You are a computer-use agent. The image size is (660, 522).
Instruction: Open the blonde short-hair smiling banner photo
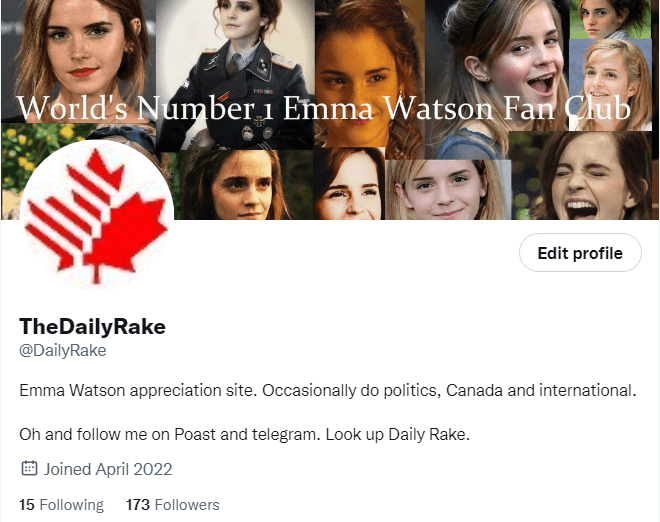tap(448, 190)
